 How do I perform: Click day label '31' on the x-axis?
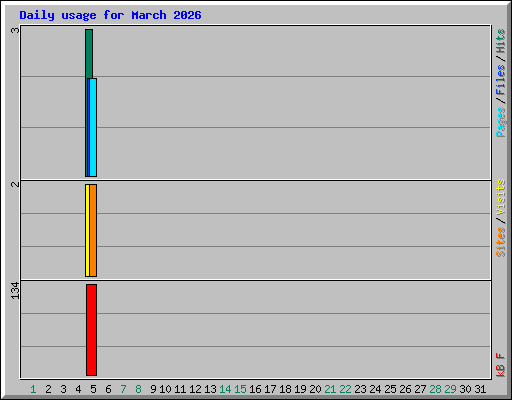(480, 389)
